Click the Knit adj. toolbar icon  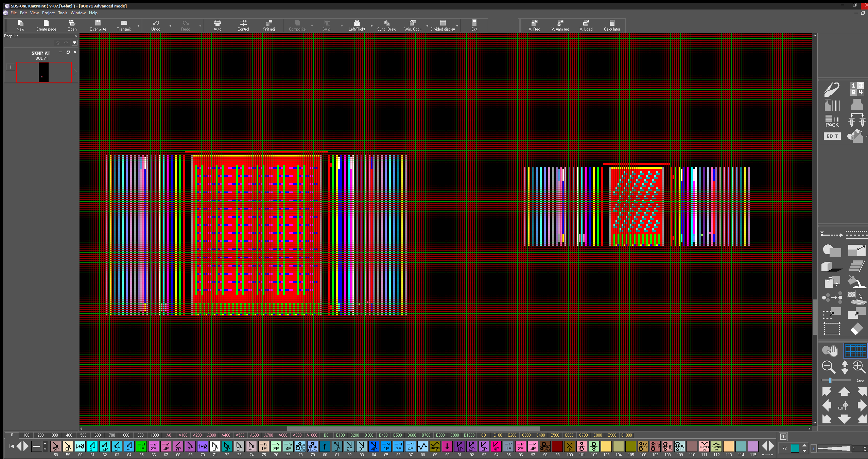[x=269, y=25]
